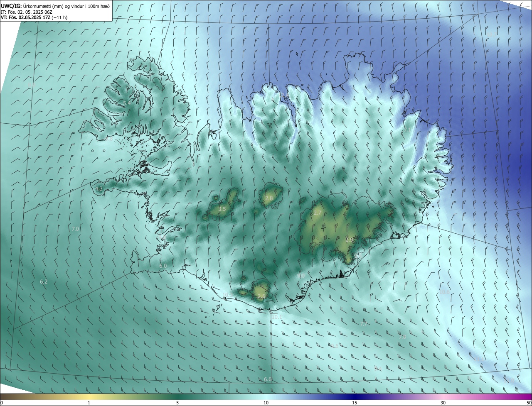This screenshot has height=406, width=532.
Task: Select the initial time 'IT: Fös. 02. 05. 2025 06Z'
Action: pos(27,12)
